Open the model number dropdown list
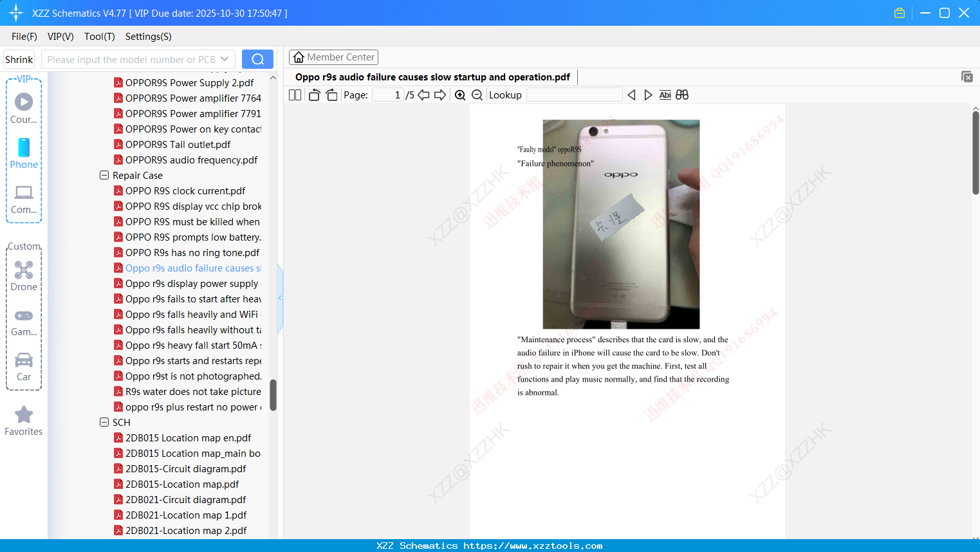The height and width of the screenshot is (552, 980). tap(225, 59)
